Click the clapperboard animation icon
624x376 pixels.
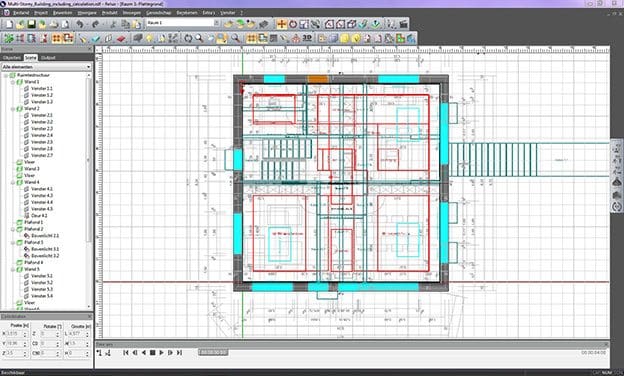click(403, 24)
